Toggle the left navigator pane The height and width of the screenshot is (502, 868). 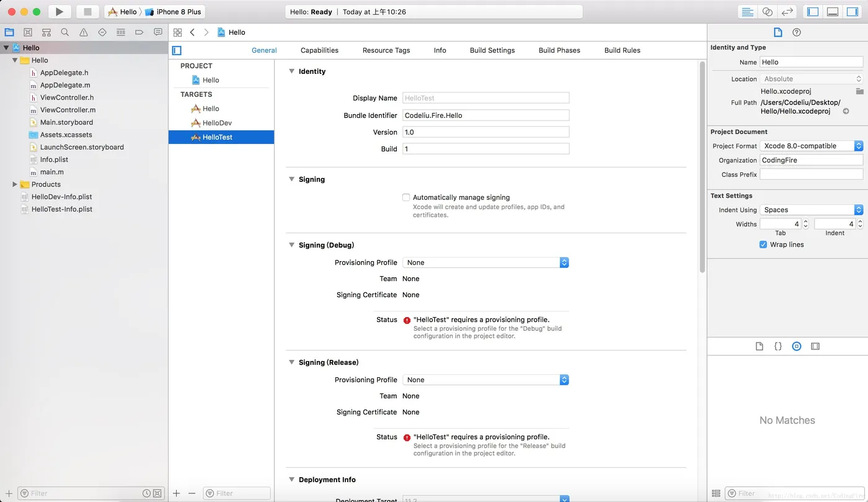(813, 12)
